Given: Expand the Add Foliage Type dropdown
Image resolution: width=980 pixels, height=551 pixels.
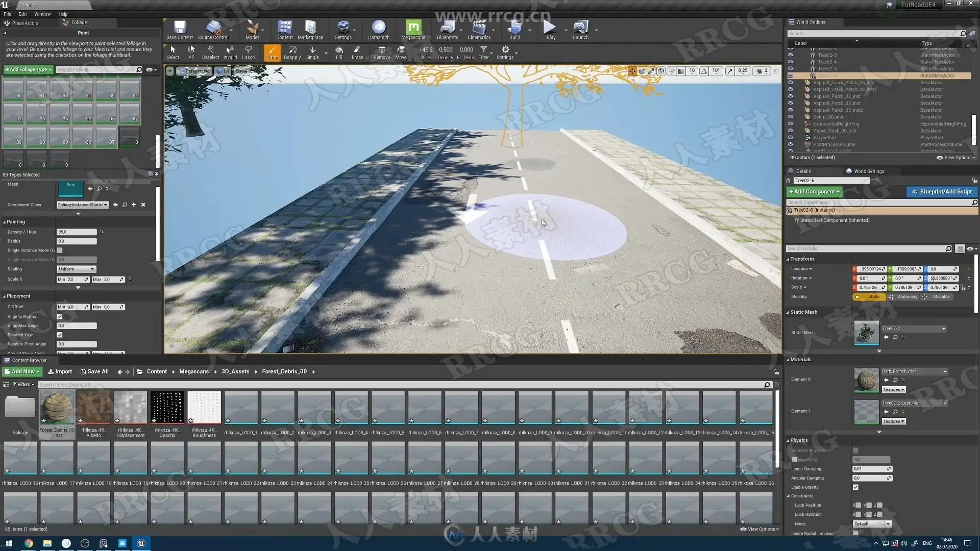Looking at the screenshot, I should click(x=29, y=69).
